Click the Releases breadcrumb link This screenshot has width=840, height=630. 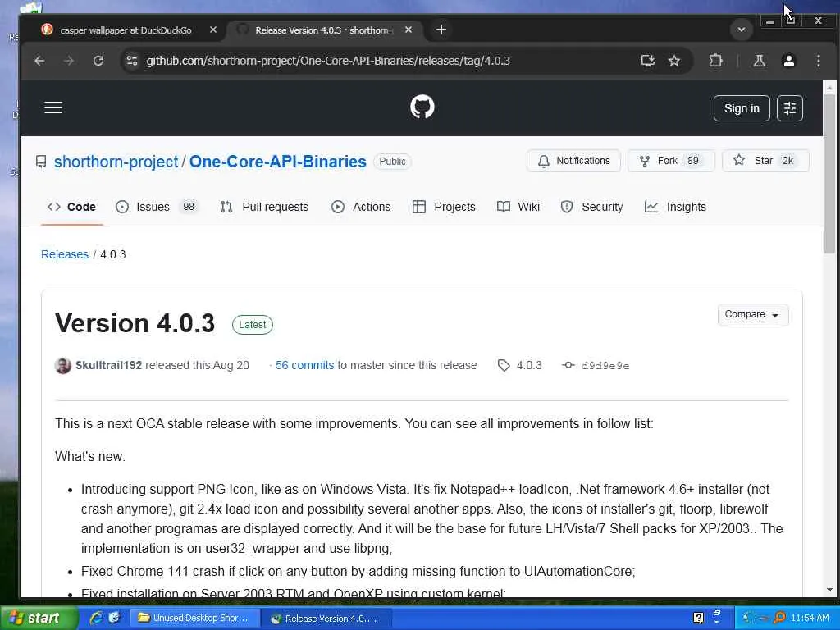click(x=65, y=254)
